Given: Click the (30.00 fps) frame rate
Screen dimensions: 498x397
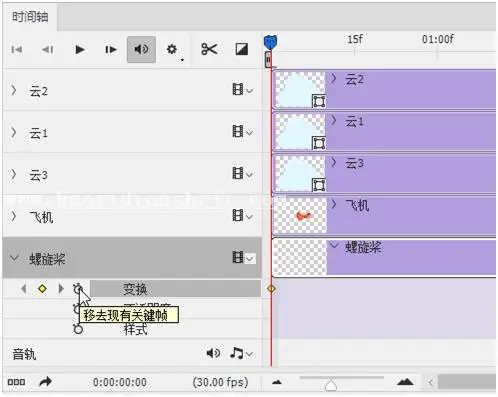Looking at the screenshot, I should [220, 382].
